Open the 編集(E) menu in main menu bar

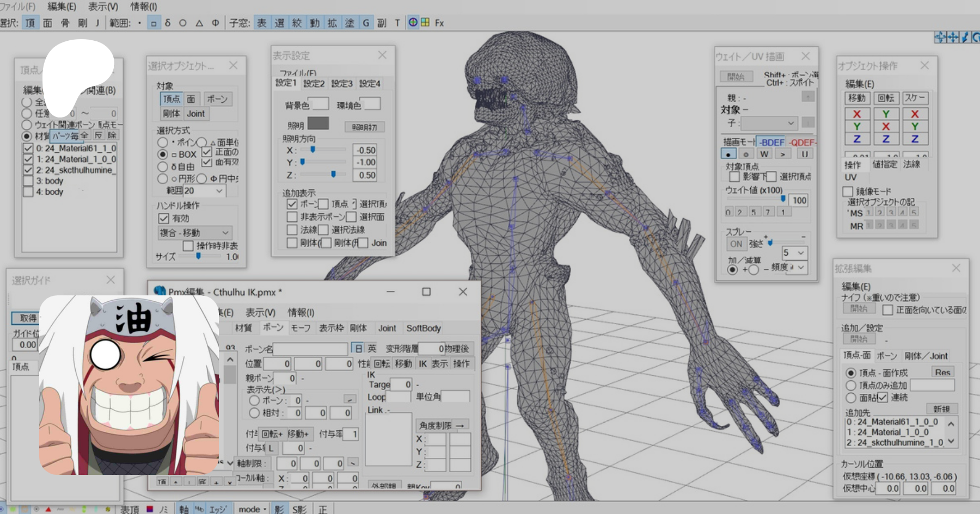62,7
